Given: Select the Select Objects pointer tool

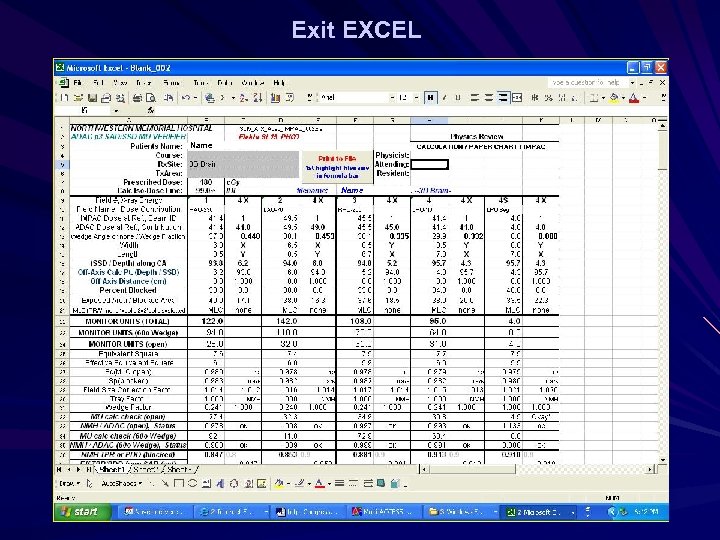Looking at the screenshot, I should 90,484.
